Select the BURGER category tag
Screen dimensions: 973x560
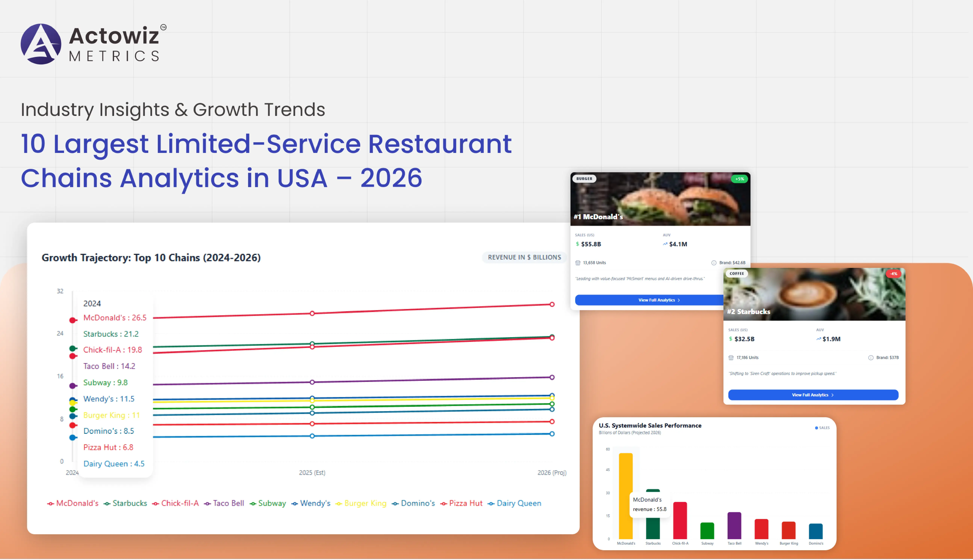[x=584, y=178]
